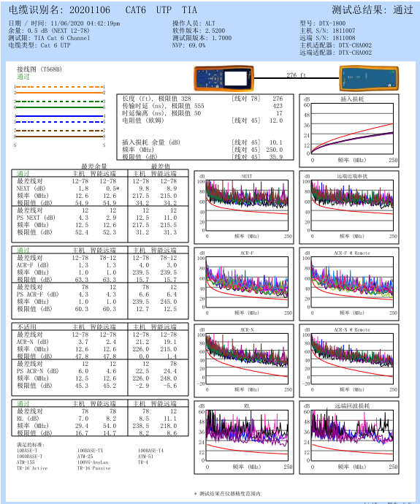The width and height of the screenshot is (420, 504).
Task: Click the DTX main tester unit image
Action: 224,78
